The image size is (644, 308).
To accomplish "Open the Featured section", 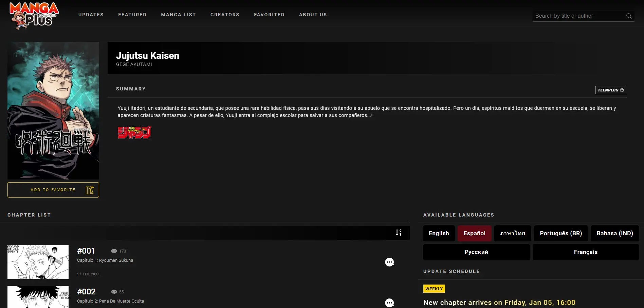I will pyautogui.click(x=132, y=15).
